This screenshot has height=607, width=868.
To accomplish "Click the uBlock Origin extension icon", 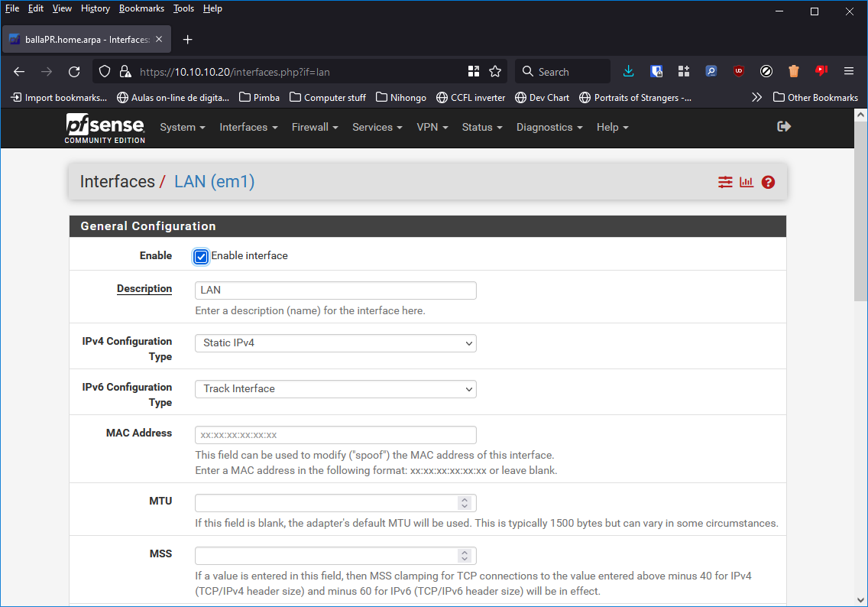I will pos(738,72).
